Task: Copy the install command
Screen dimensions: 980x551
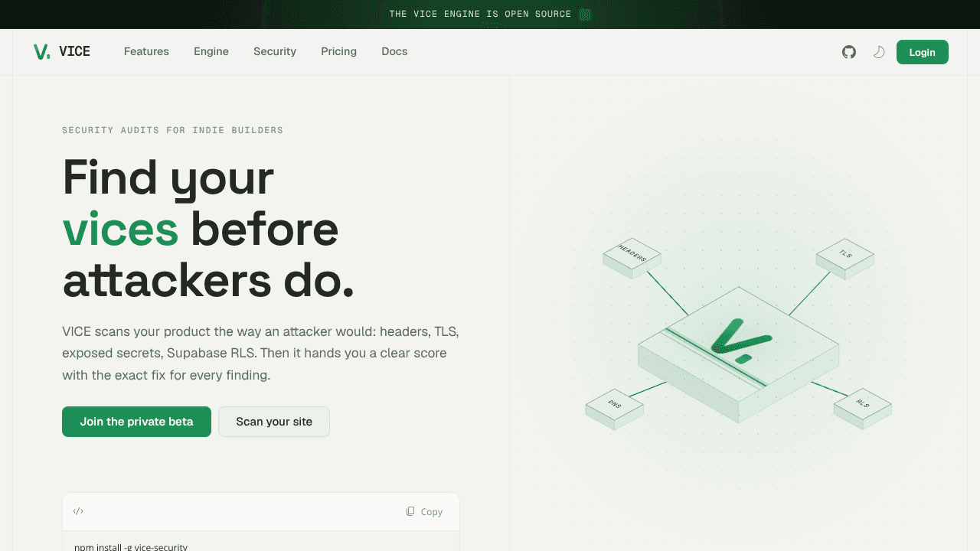Action: tap(424, 511)
